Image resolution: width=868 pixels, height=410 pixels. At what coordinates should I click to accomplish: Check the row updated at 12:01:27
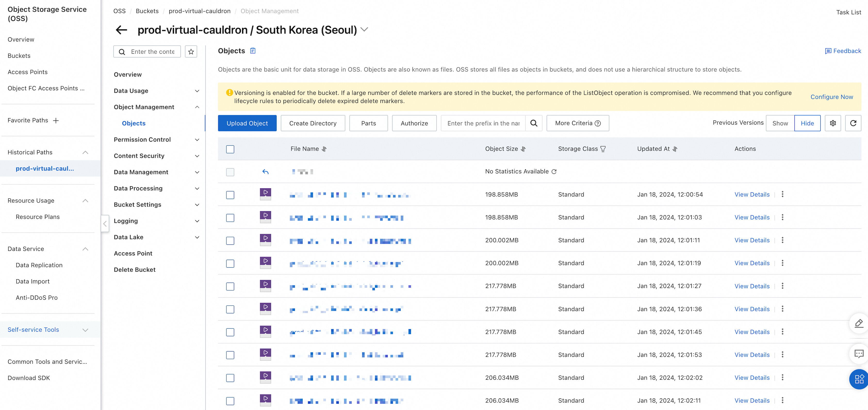[230, 287]
